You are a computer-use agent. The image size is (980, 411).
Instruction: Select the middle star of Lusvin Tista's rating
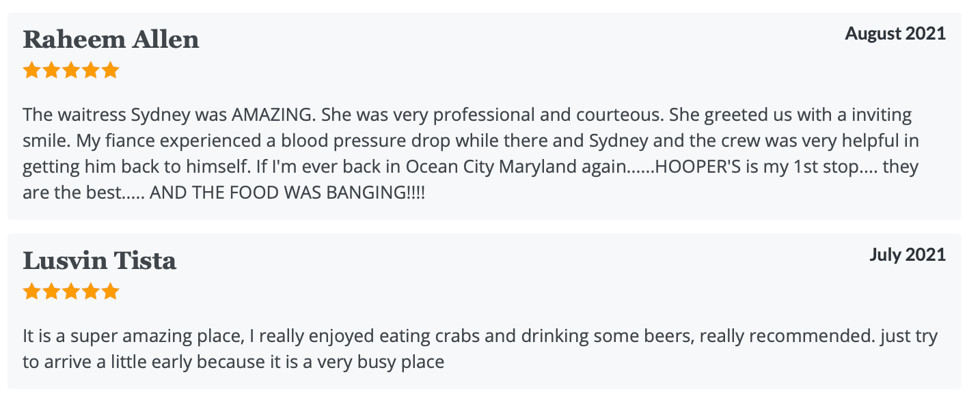tap(71, 292)
